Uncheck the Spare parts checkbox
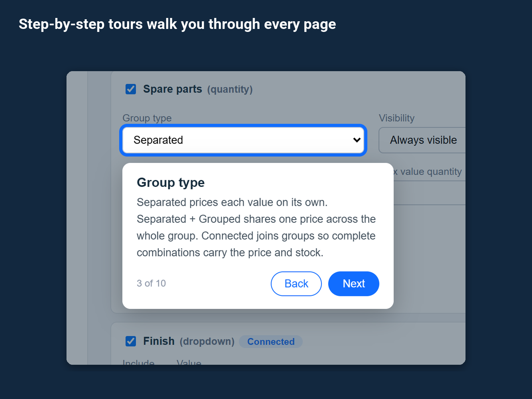 point(131,89)
